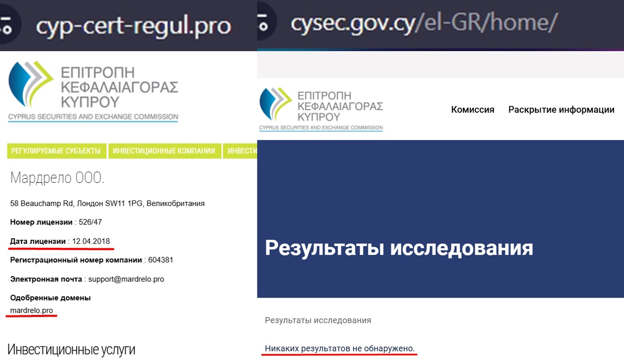
Task: Open the Раскрытие информации menu item
Action: [561, 110]
